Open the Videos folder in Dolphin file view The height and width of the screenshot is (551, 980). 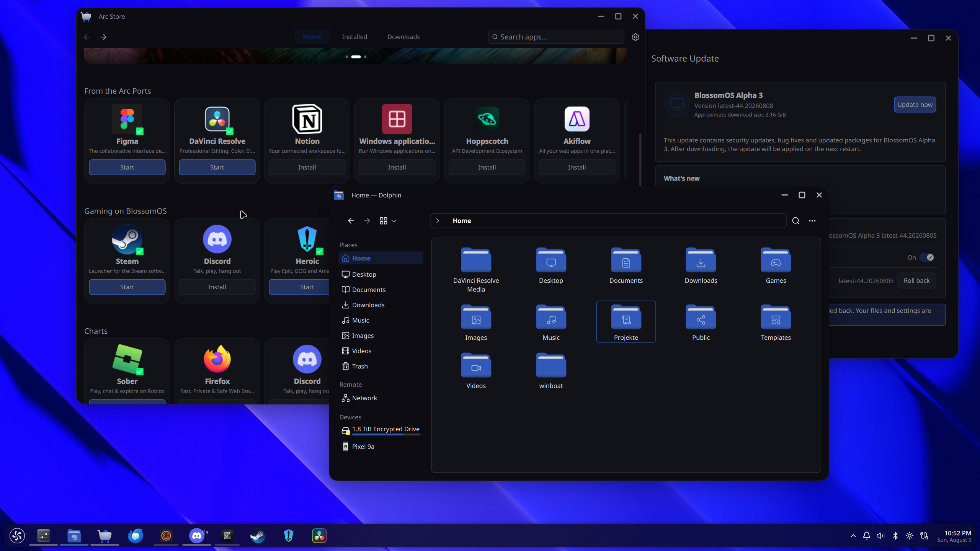tap(476, 370)
